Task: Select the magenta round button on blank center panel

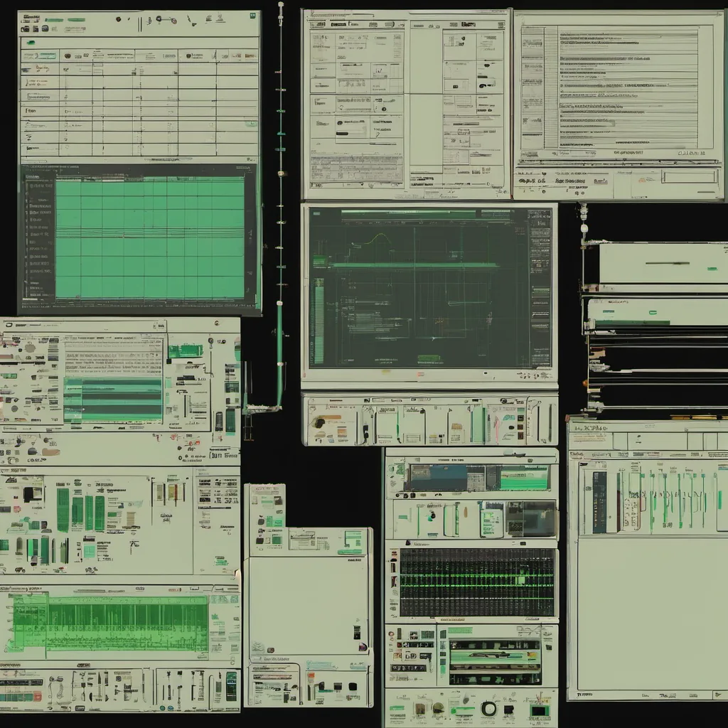Action: pos(363,648)
